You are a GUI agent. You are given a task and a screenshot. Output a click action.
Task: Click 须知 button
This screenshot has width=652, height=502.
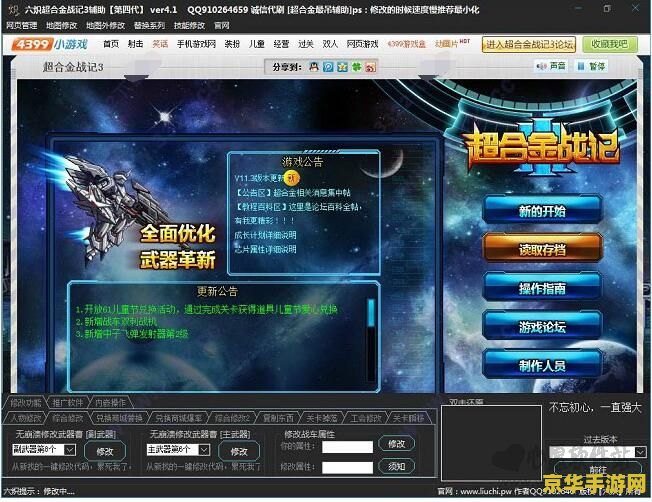click(397, 466)
